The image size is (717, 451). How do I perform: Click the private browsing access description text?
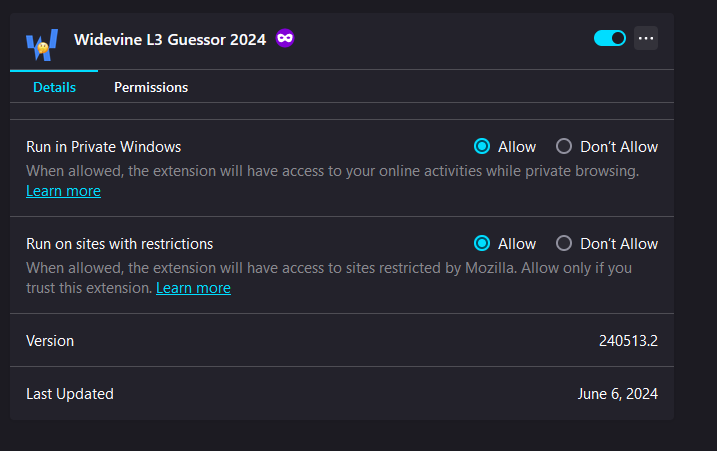332,171
